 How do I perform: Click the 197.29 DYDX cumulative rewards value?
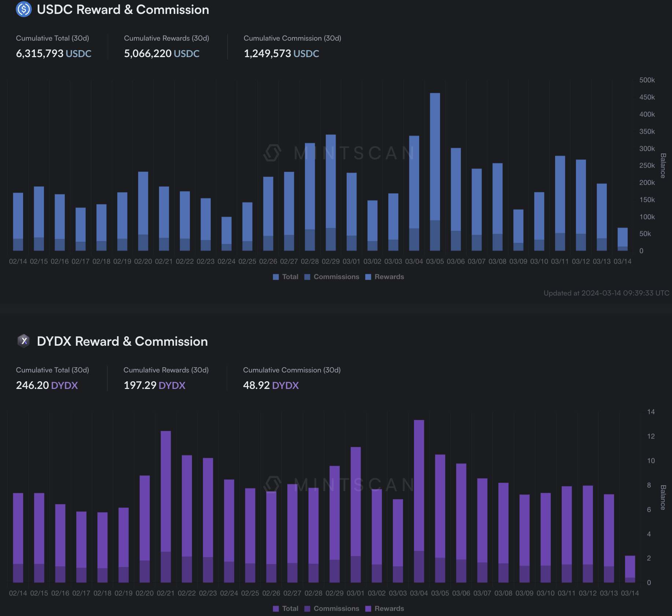pos(155,385)
